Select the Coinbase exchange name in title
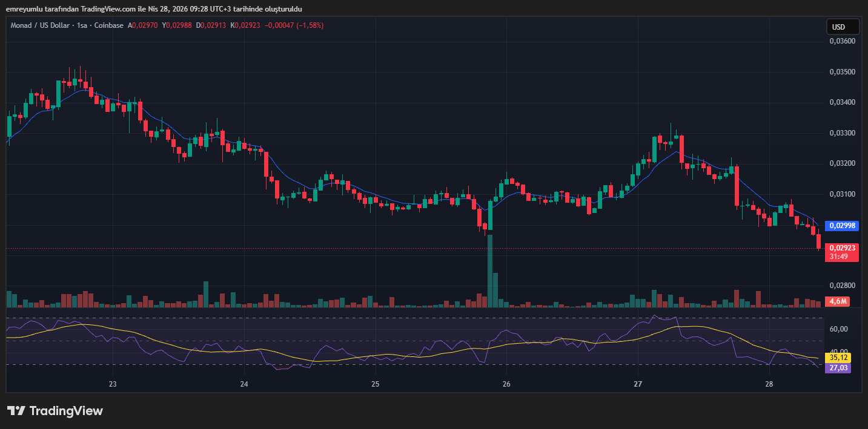Viewport: 868px width, 429px height. coord(109,25)
